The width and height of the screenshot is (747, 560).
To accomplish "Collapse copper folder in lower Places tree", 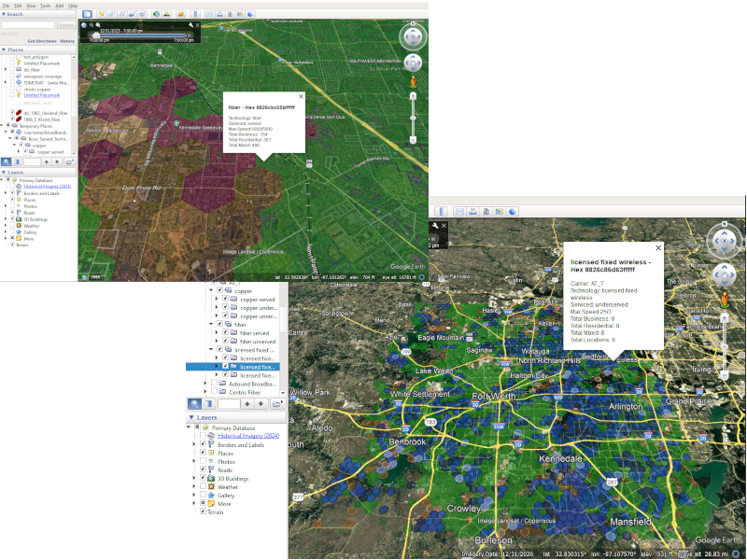I will coord(211,290).
